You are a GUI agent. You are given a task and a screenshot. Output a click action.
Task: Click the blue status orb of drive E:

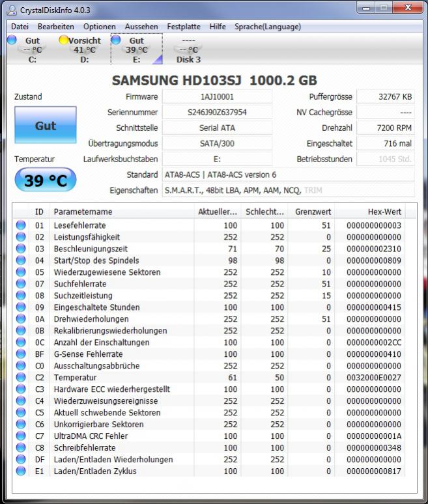coord(116,40)
